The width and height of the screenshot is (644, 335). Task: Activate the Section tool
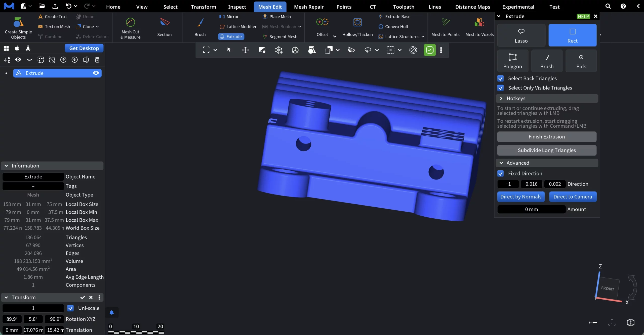click(x=165, y=27)
